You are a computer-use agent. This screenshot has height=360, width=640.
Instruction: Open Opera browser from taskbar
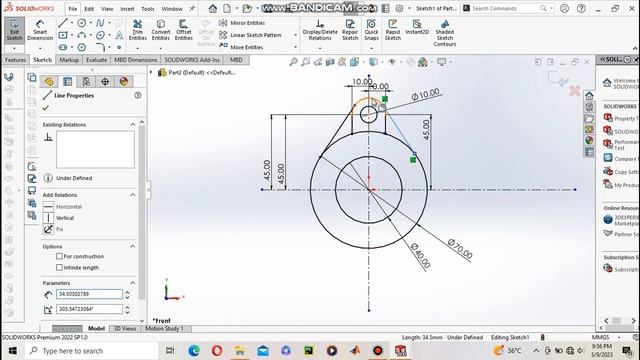coord(217,351)
